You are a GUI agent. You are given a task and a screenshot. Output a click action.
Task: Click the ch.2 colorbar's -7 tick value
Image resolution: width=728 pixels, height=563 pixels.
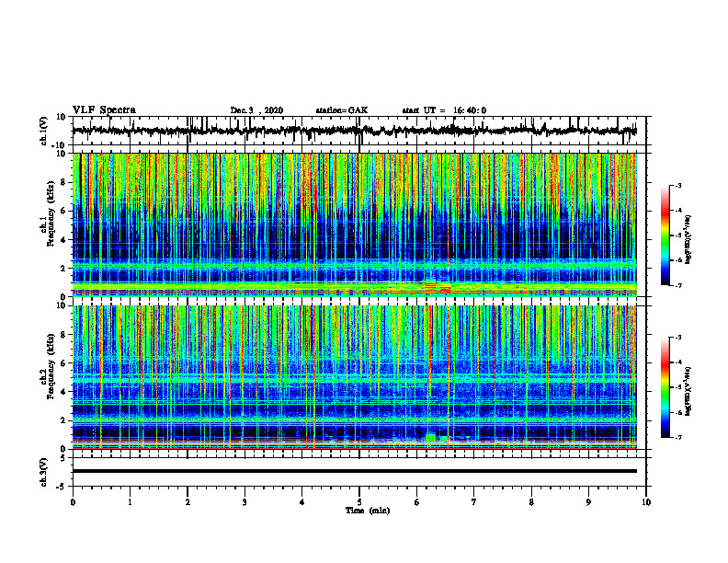[x=677, y=437]
